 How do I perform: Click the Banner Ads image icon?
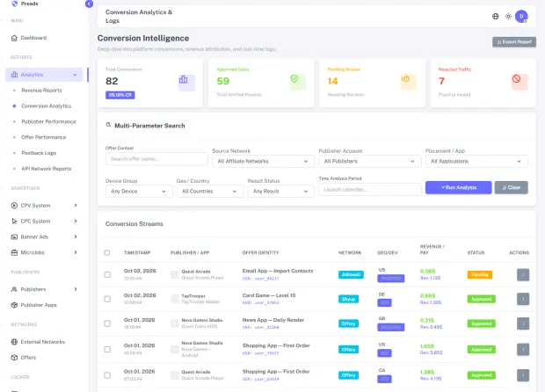(x=14, y=236)
